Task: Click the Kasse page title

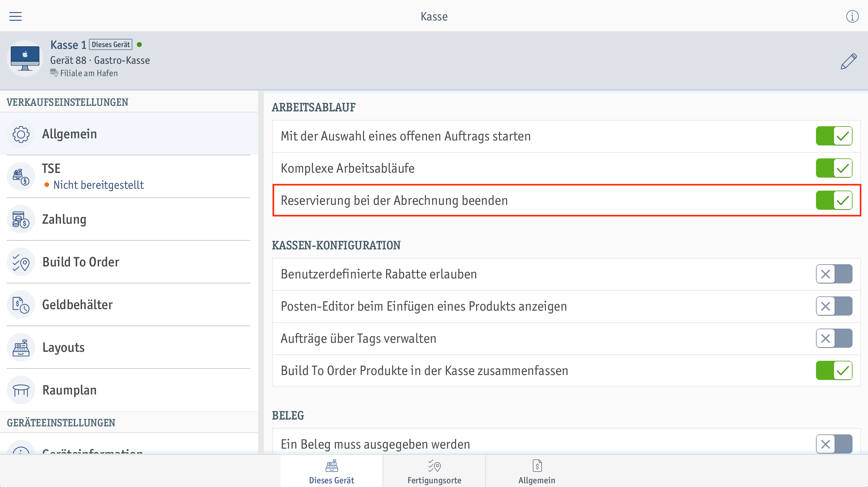Action: pyautogui.click(x=434, y=16)
